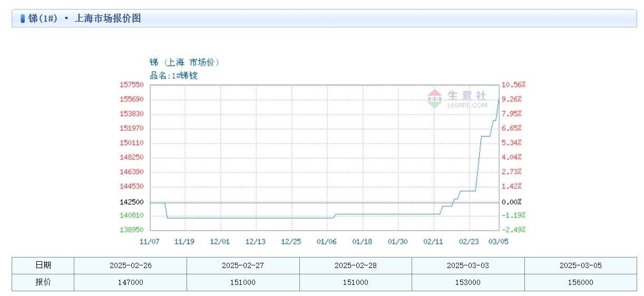This screenshot has width=644, height=296.
Task: Select the 01/06 date axis marker
Action: tap(327, 241)
